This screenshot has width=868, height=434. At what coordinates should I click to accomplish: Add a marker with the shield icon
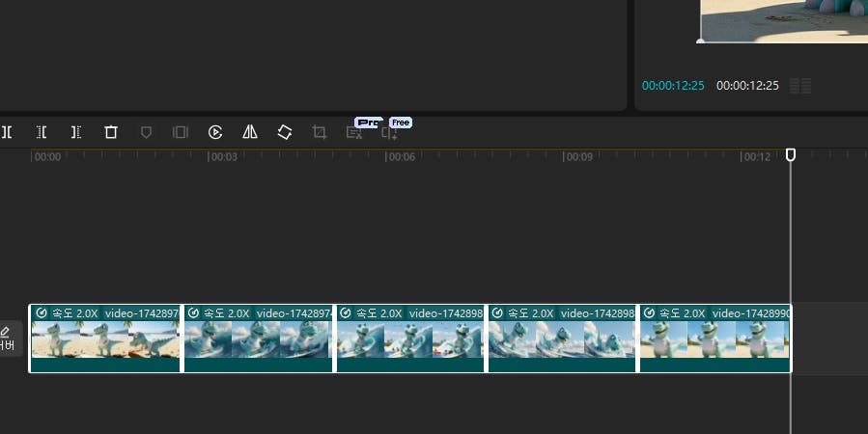[x=146, y=132]
